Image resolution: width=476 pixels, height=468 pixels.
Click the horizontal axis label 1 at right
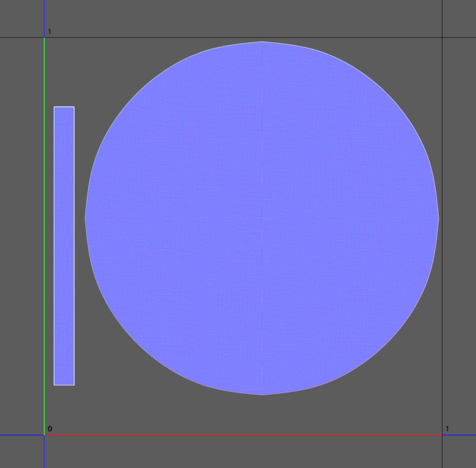click(x=447, y=428)
